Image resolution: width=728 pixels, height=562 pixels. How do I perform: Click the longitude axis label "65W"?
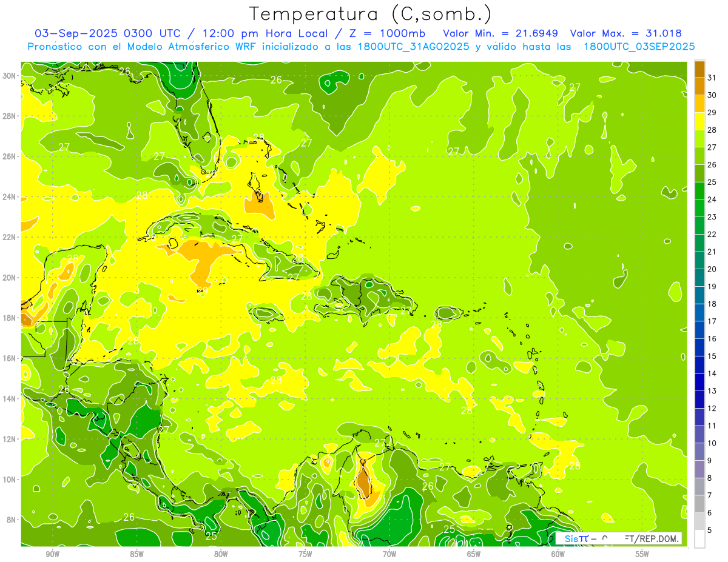coord(474,554)
